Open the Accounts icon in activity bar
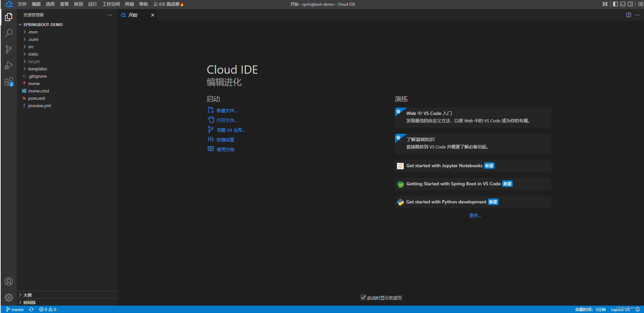Screen dimensions: 644x313 [x=9, y=281]
